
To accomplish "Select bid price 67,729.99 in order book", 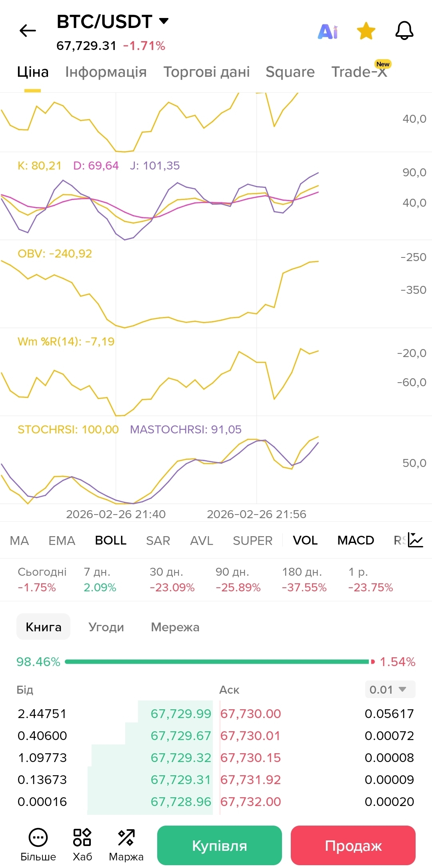I will pos(180,714).
